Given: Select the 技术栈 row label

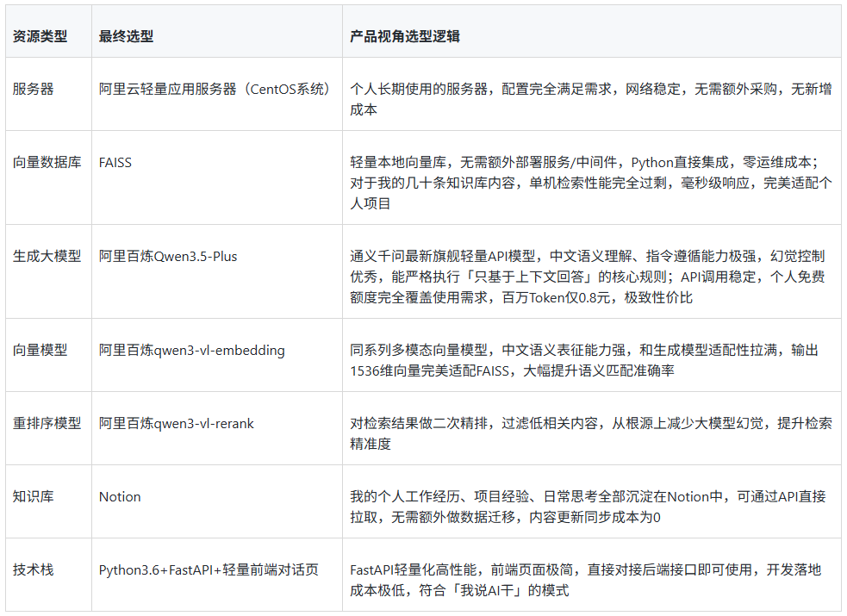Looking at the screenshot, I should coord(33,570).
